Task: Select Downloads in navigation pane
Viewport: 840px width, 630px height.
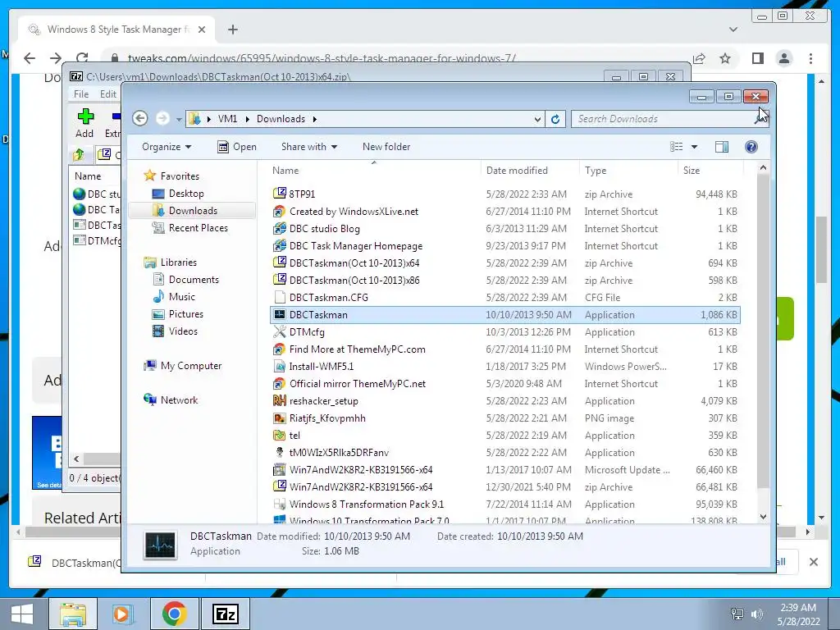Action: [x=193, y=211]
